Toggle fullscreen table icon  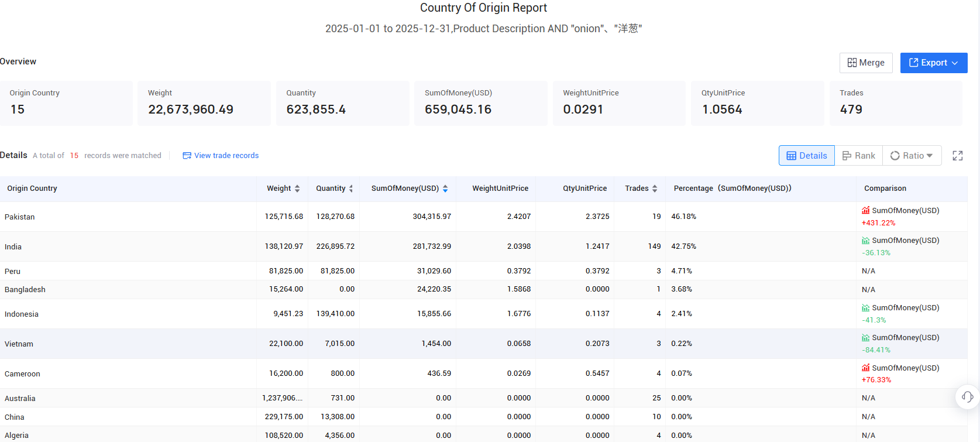tap(958, 156)
